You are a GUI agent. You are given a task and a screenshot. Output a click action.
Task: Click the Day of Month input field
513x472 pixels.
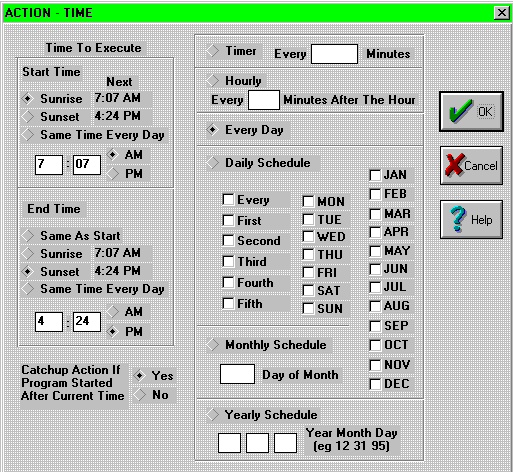(237, 374)
